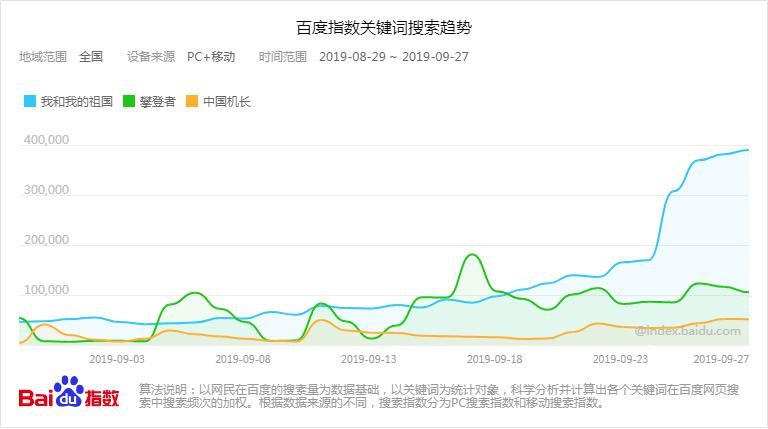
Task: Hide the 攀登者 series via its label
Action: [x=158, y=101]
